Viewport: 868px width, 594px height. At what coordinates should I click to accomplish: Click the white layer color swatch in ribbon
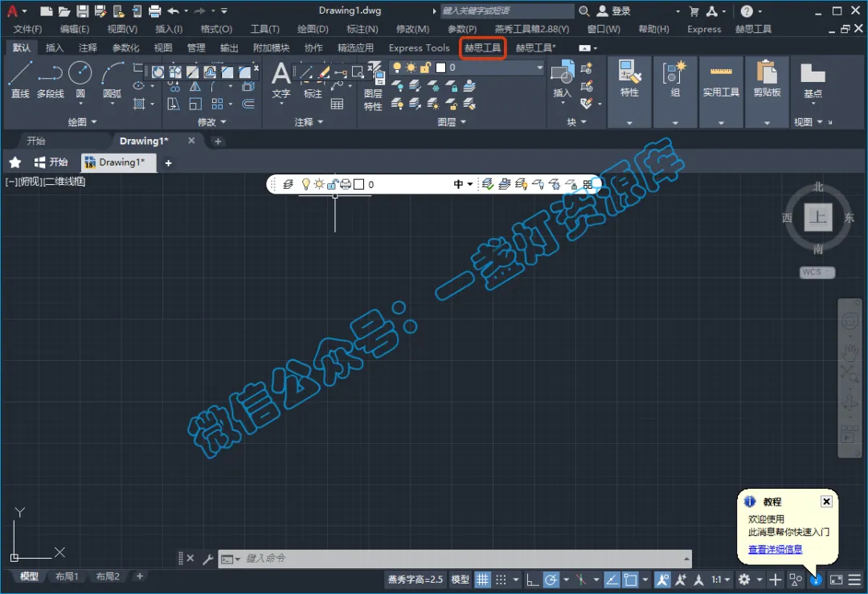pyautogui.click(x=440, y=68)
